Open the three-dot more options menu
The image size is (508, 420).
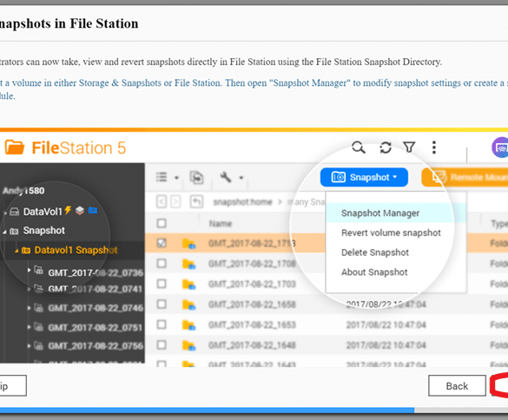click(x=434, y=148)
